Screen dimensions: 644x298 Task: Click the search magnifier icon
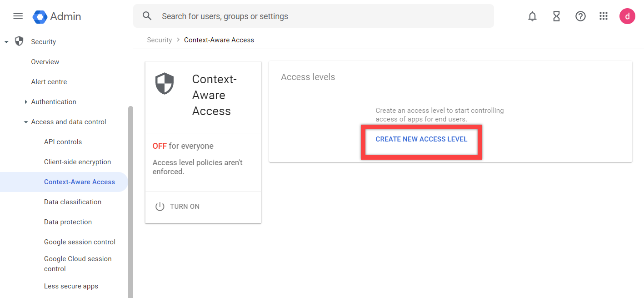[147, 16]
